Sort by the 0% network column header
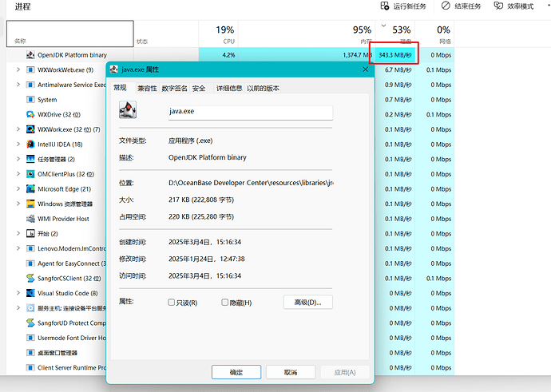Image resolution: width=551 pixels, height=392 pixels. point(434,34)
